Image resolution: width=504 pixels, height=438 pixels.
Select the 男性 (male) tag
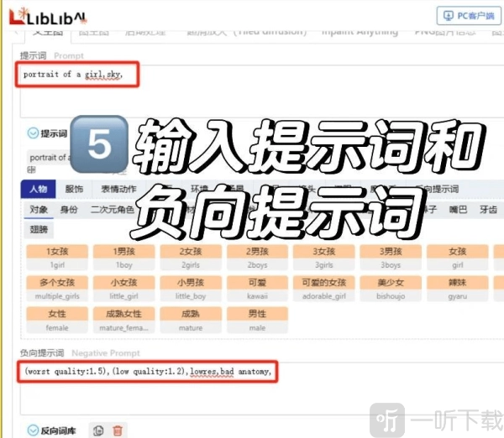(258, 319)
